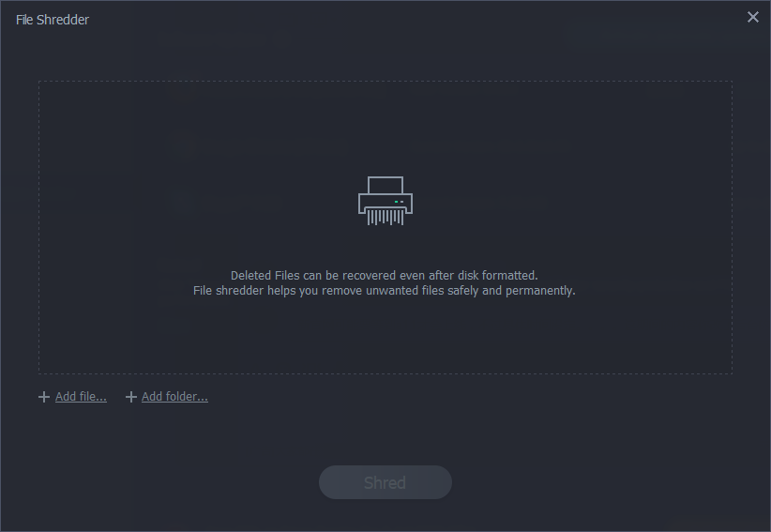This screenshot has width=771, height=532.
Task: Click the plus icon beside Add file
Action: click(44, 397)
